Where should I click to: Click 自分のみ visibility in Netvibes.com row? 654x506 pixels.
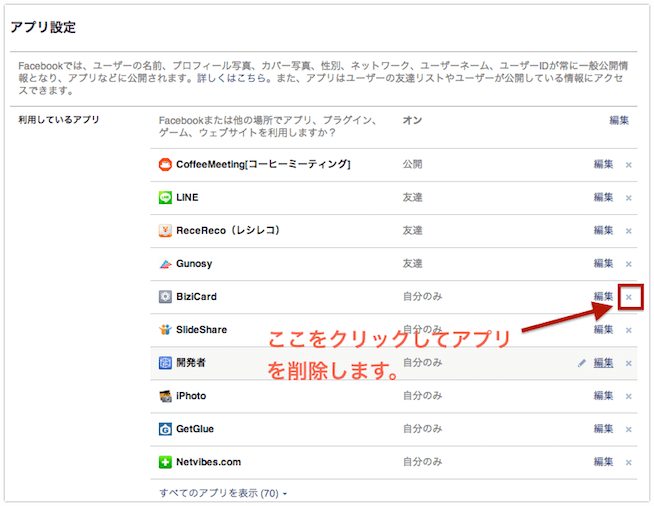423,462
